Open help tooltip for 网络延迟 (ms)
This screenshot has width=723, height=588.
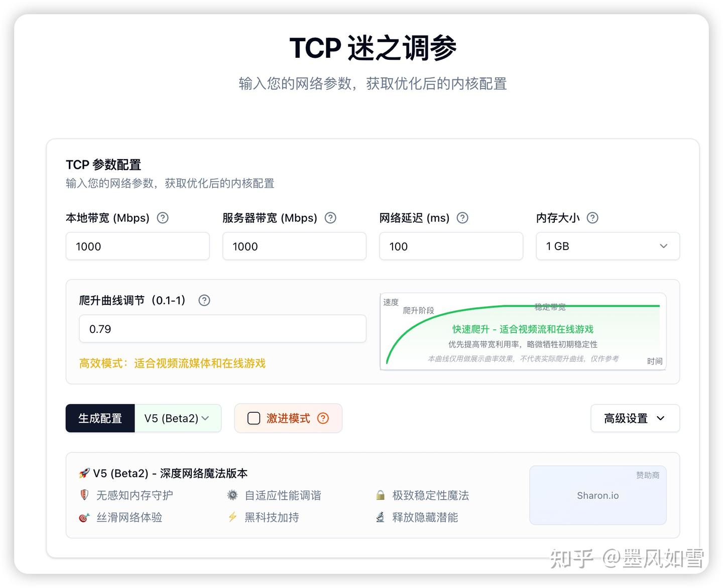(x=462, y=218)
